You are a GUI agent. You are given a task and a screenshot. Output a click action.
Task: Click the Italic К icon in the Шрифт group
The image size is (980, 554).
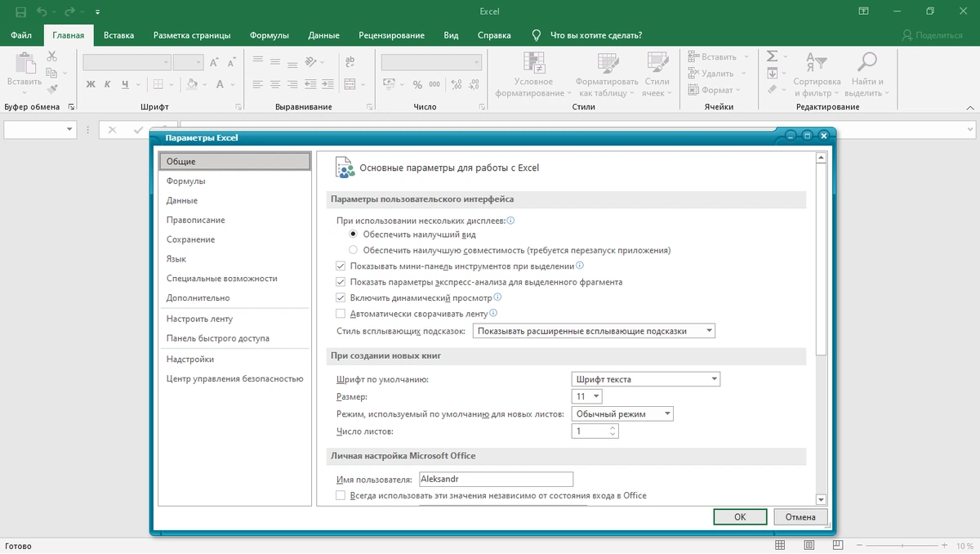coord(108,84)
